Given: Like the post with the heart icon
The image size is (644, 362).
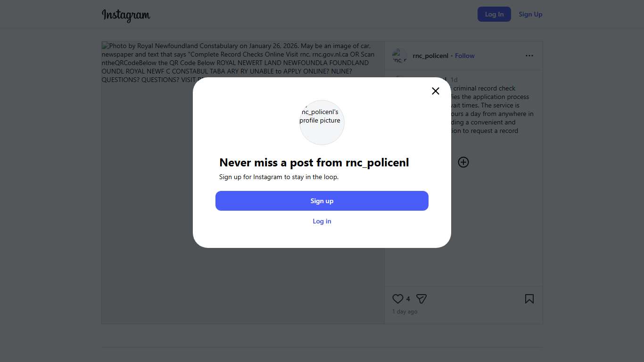Looking at the screenshot, I should click(x=398, y=299).
